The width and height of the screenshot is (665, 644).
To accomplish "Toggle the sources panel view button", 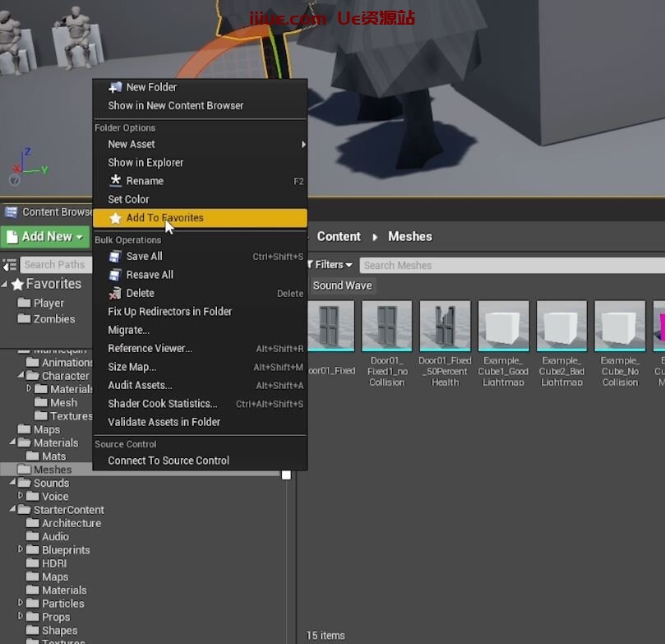I will coord(9,265).
